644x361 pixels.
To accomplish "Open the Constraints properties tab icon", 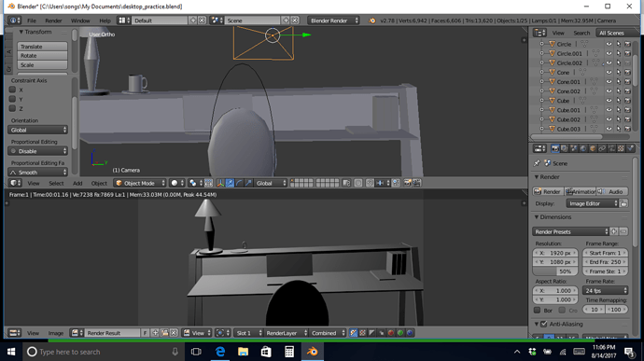I will coord(602,148).
